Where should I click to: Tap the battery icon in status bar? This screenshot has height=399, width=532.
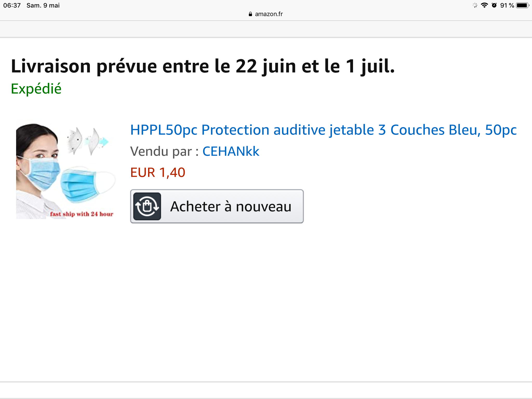[522, 5]
